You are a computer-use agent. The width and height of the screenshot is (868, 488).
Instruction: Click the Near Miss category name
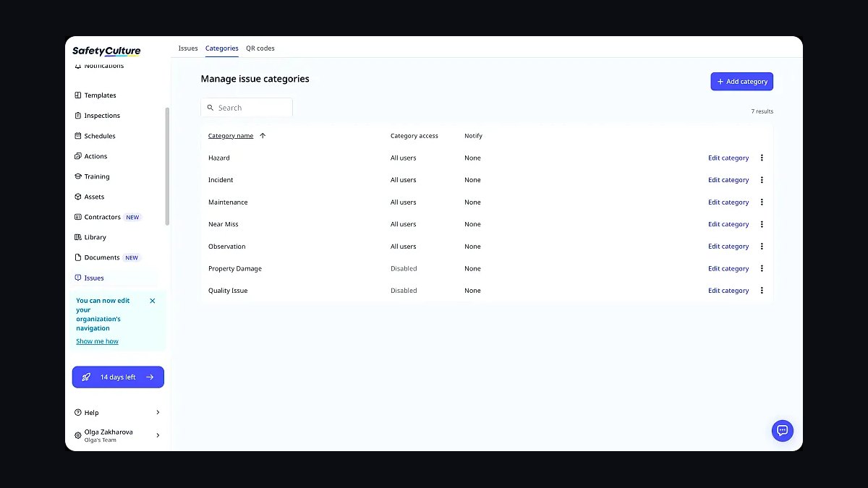(224, 224)
